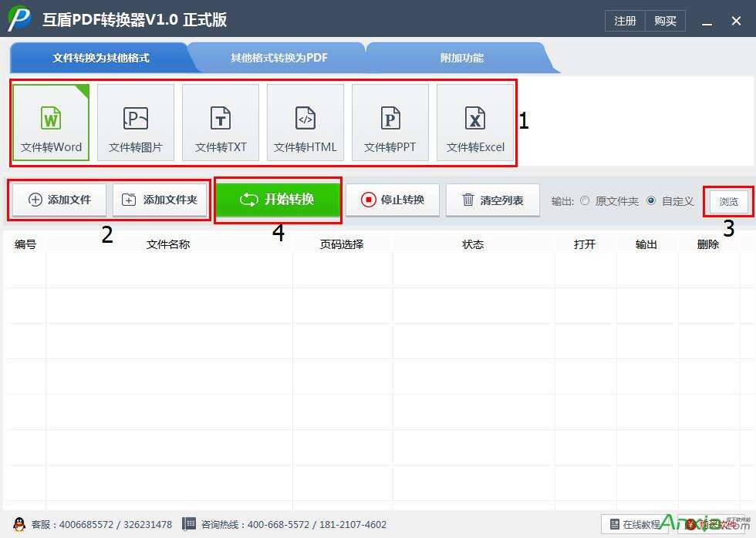
Task: Open the 附加功能 tab
Action: [x=461, y=57]
